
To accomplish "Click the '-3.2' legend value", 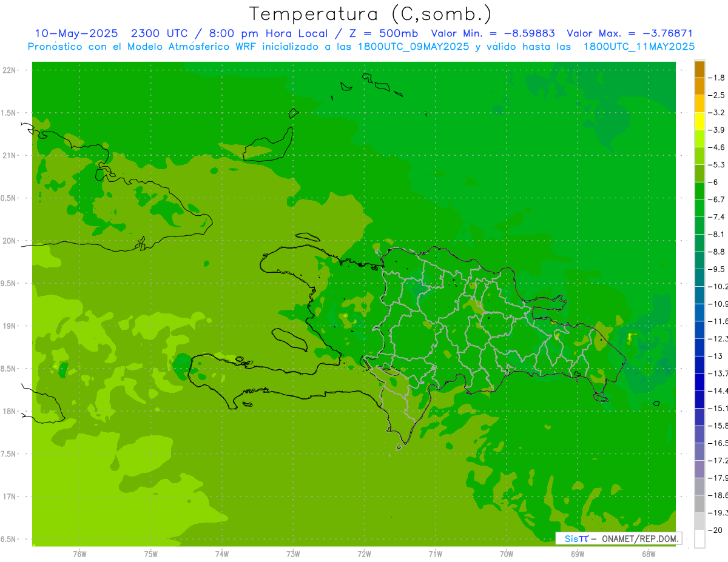I will point(718,113).
